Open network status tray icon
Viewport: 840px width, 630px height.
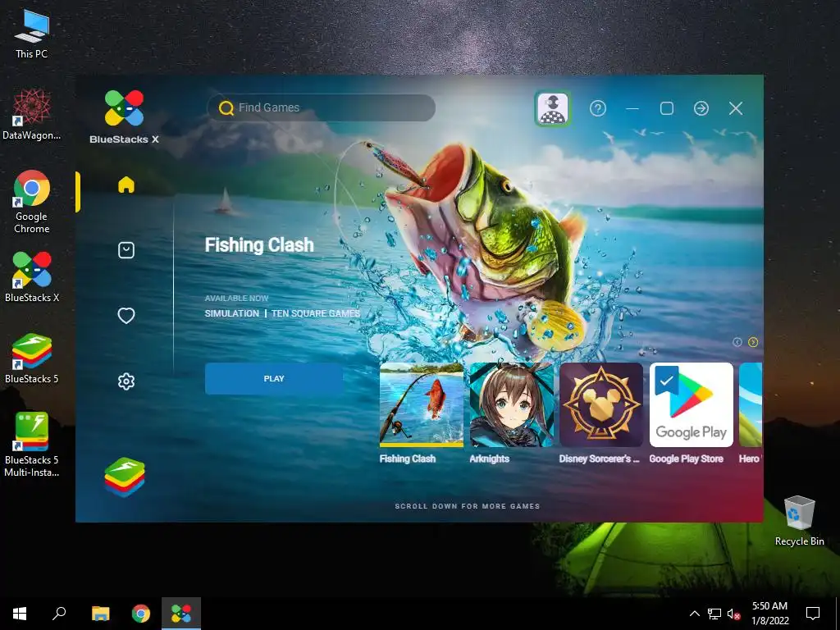[714, 614]
